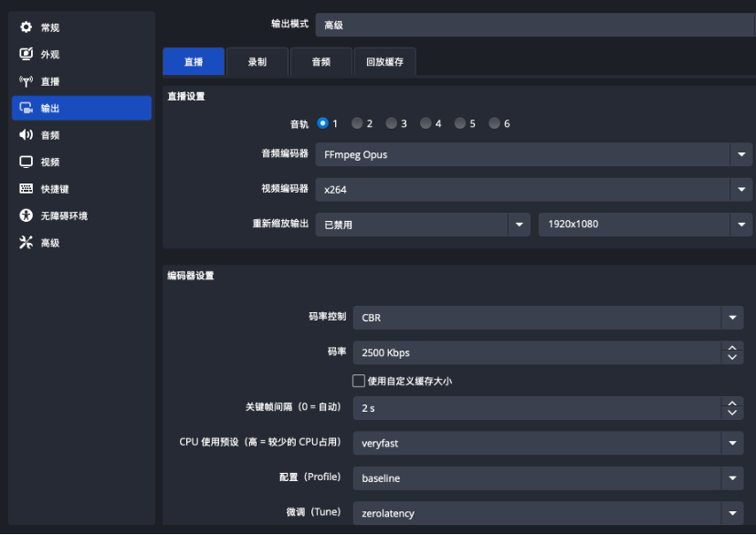This screenshot has width=756, height=535.
Task: Decrease 关键帧间隔 with the down arrow
Action: (732, 413)
